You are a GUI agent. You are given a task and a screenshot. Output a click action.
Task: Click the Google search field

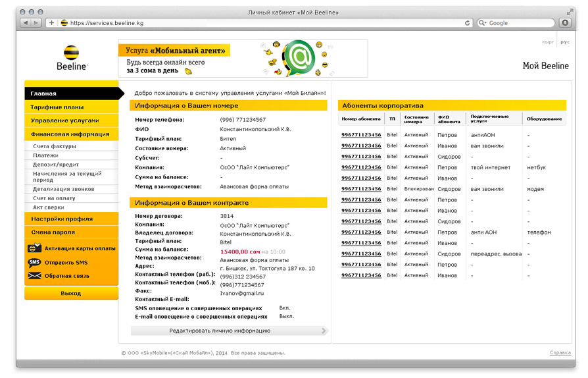tap(516, 23)
